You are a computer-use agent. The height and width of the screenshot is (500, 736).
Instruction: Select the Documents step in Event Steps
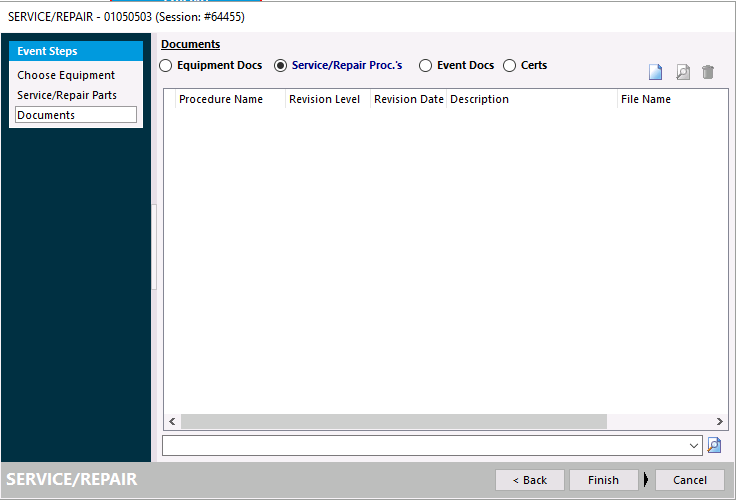coord(75,115)
